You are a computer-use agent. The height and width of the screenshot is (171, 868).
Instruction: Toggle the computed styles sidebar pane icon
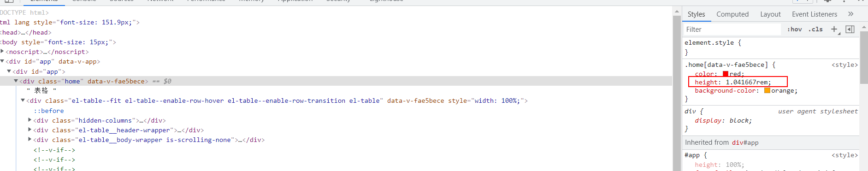tap(850, 29)
